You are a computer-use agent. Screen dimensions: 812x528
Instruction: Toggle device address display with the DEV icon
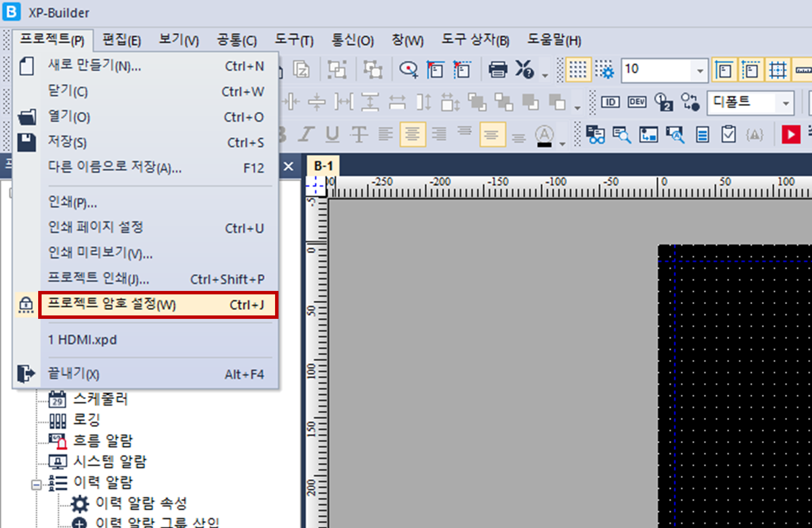click(x=636, y=101)
